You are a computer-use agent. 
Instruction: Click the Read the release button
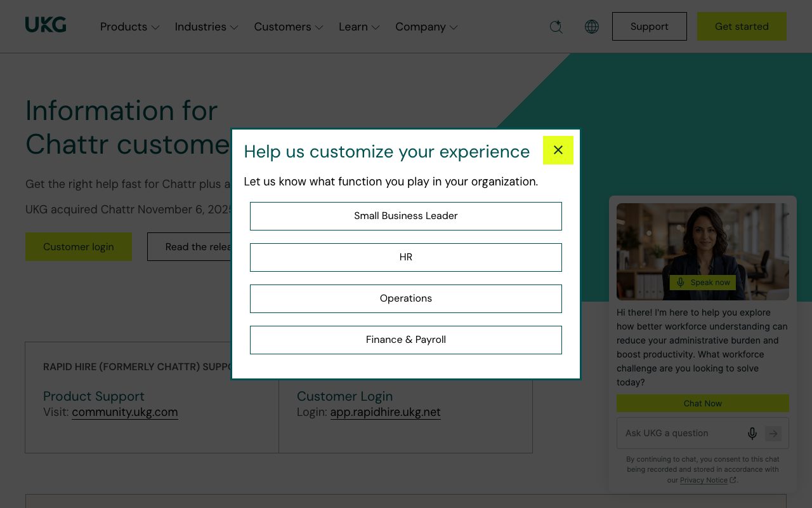click(190, 246)
